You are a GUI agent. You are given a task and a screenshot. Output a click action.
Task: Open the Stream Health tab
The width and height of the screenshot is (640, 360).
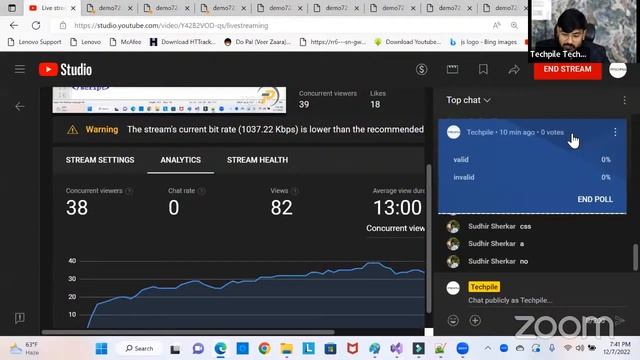257,160
